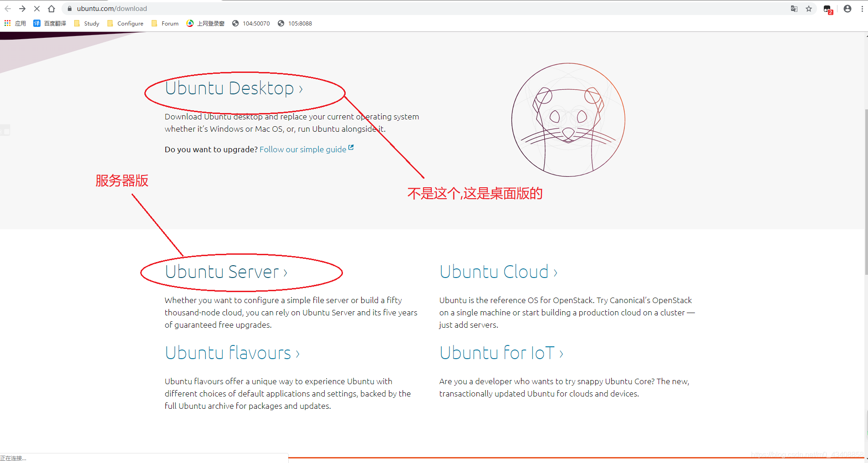868x463 pixels.
Task: Click the translate page icon
Action: [x=794, y=9]
